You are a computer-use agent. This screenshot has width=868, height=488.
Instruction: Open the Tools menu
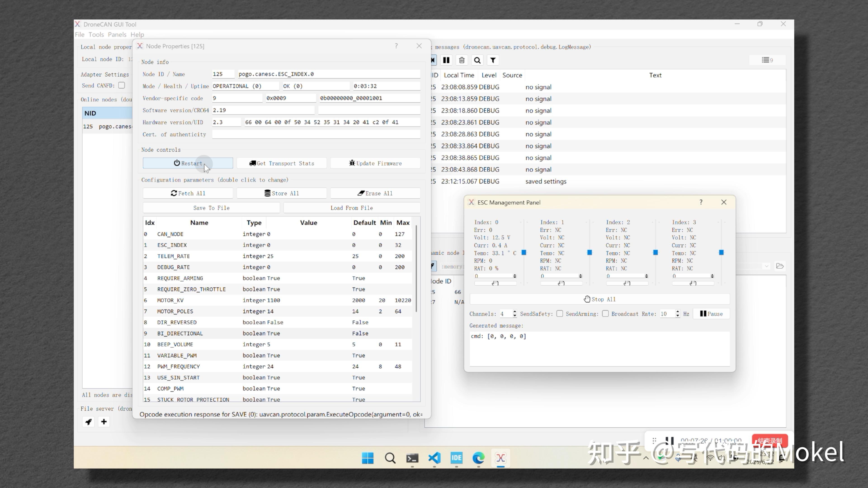(x=96, y=34)
